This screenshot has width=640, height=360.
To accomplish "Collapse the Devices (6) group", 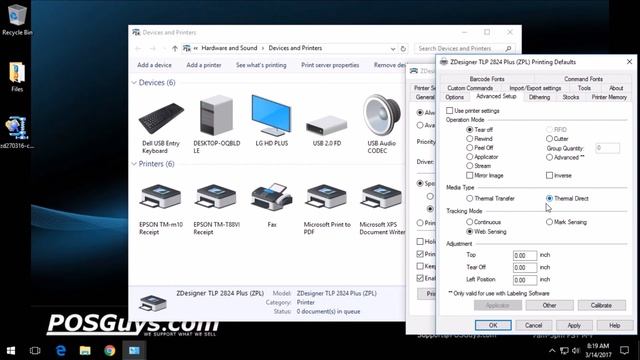I will click(x=134, y=83).
